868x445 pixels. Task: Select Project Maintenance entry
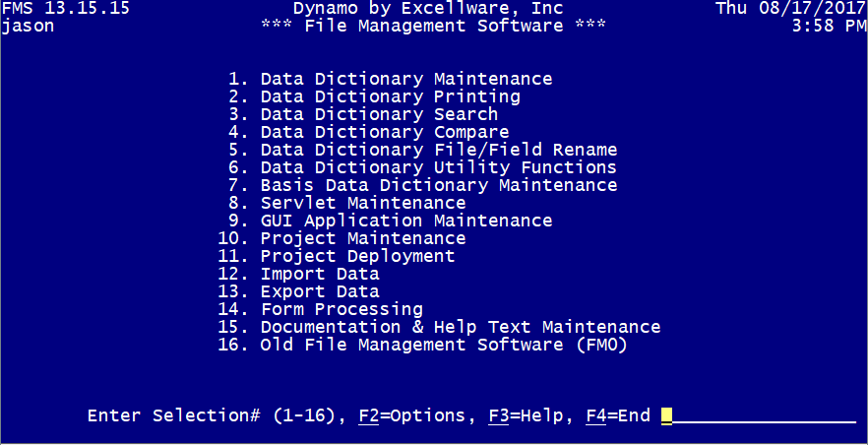362,238
